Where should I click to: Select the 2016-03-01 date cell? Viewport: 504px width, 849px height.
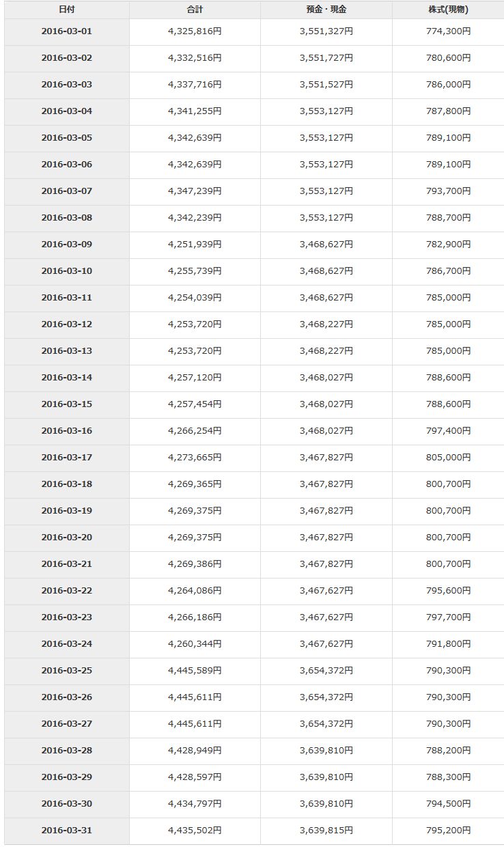(x=66, y=31)
